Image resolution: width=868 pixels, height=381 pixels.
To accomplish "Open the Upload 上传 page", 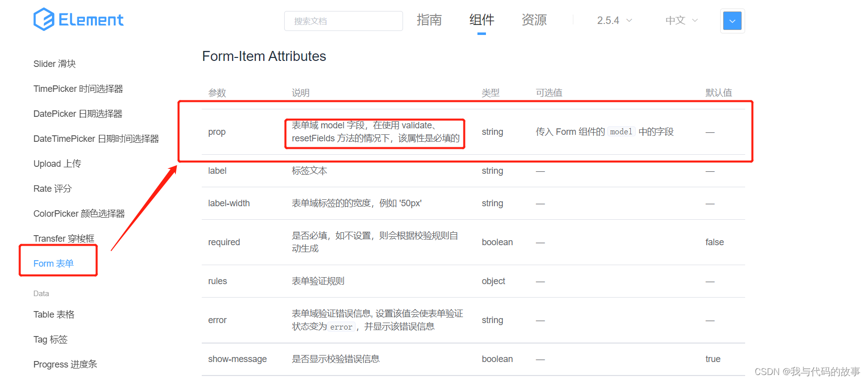I will tap(57, 164).
